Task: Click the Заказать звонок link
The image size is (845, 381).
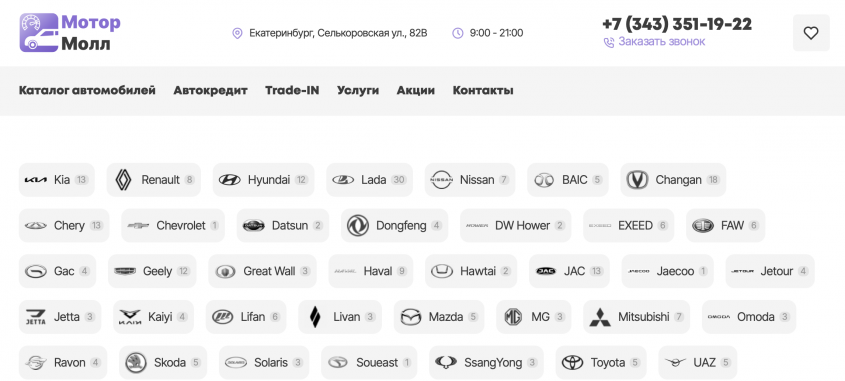Action: pos(661,41)
